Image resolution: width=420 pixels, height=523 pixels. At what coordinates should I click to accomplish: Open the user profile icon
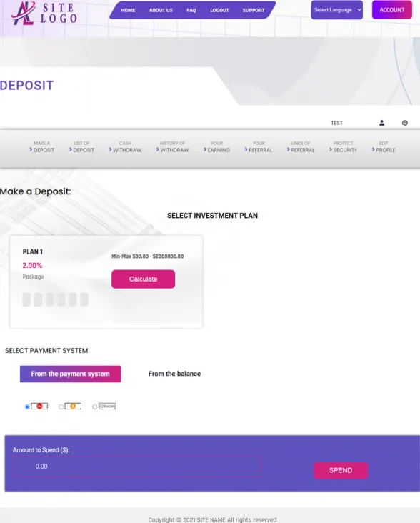(x=381, y=123)
